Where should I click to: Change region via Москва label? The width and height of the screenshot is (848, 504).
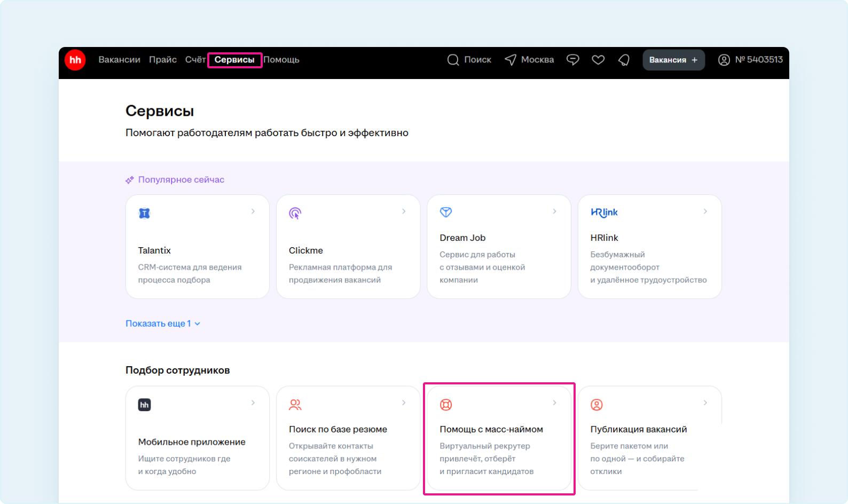pos(537,60)
